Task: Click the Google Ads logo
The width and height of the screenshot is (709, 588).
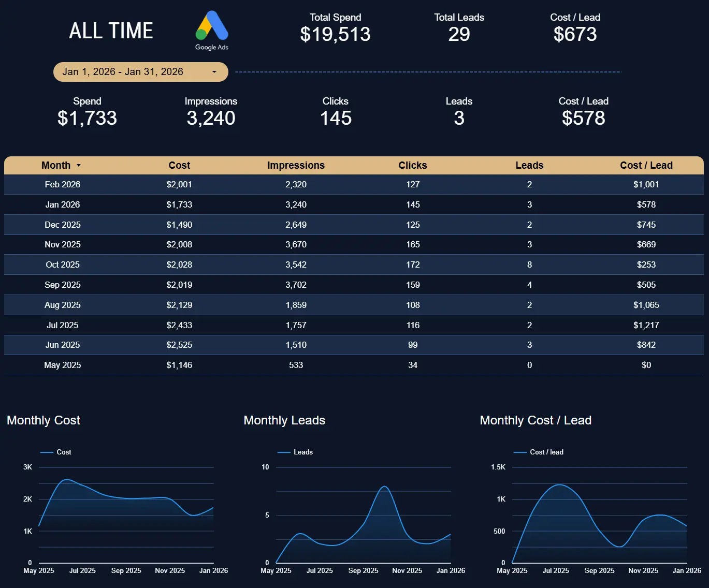Action: point(212,30)
